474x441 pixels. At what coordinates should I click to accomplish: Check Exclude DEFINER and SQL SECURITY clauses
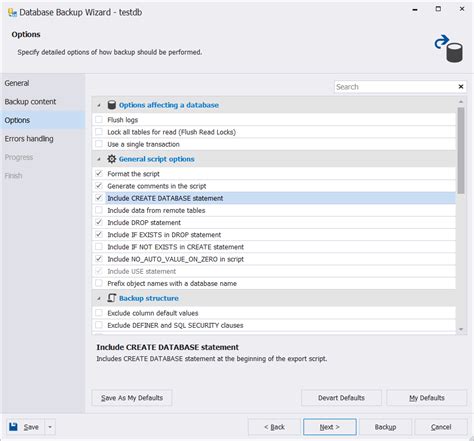[99, 325]
